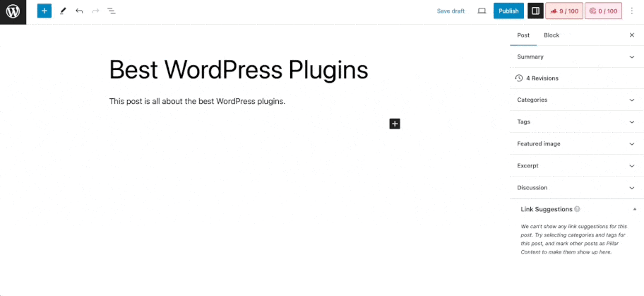This screenshot has width=644, height=296.
Task: Click the Undo arrow icon
Action: coord(79,11)
